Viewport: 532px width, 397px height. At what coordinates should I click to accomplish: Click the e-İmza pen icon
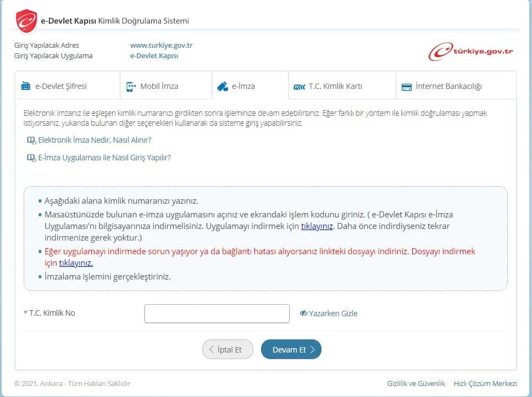click(x=223, y=86)
